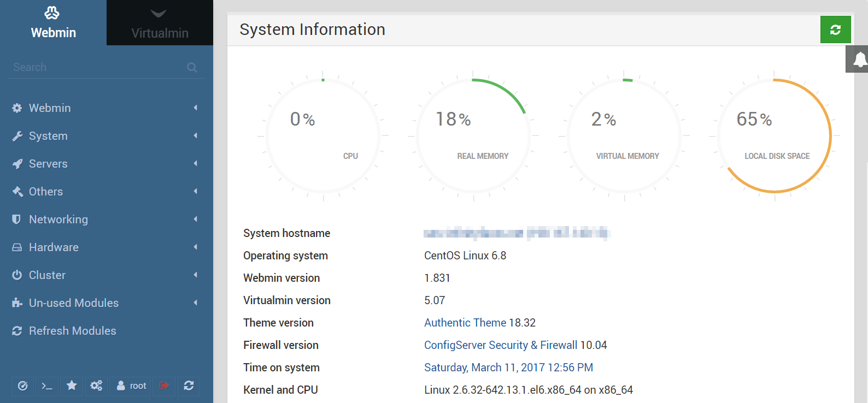Click the Servers rocket icon
868x403 pixels.
pyautogui.click(x=17, y=164)
